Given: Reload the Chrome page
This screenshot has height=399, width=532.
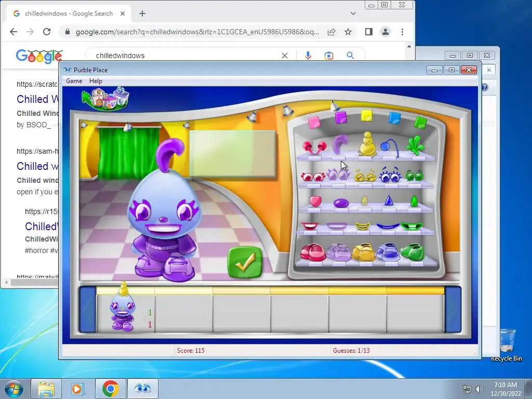Looking at the screenshot, I should (47, 32).
